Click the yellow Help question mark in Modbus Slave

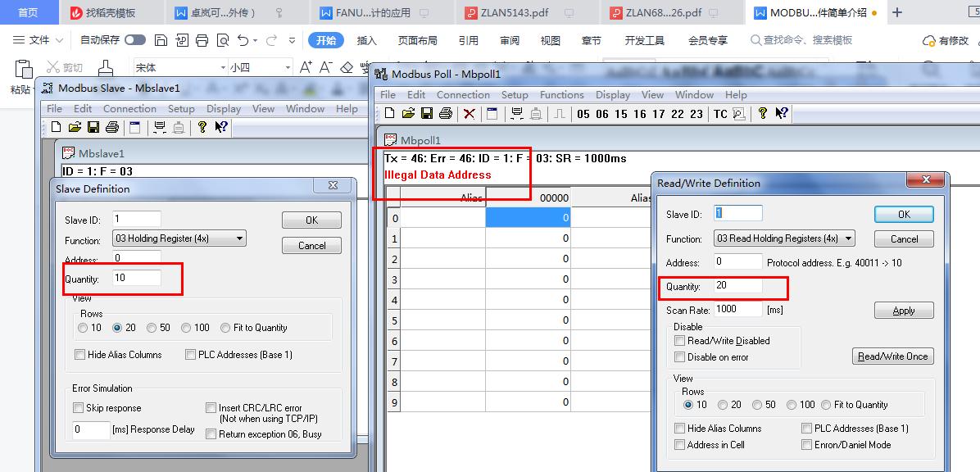[202, 127]
